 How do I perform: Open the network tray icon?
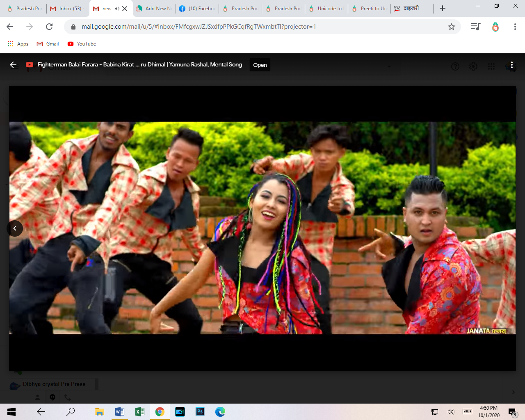click(x=435, y=412)
